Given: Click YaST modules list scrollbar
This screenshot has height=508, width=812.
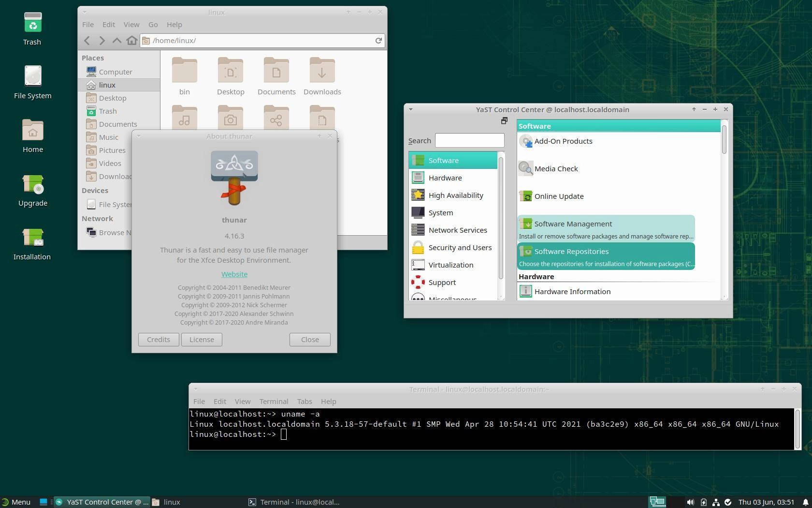Looking at the screenshot, I should [x=724, y=140].
